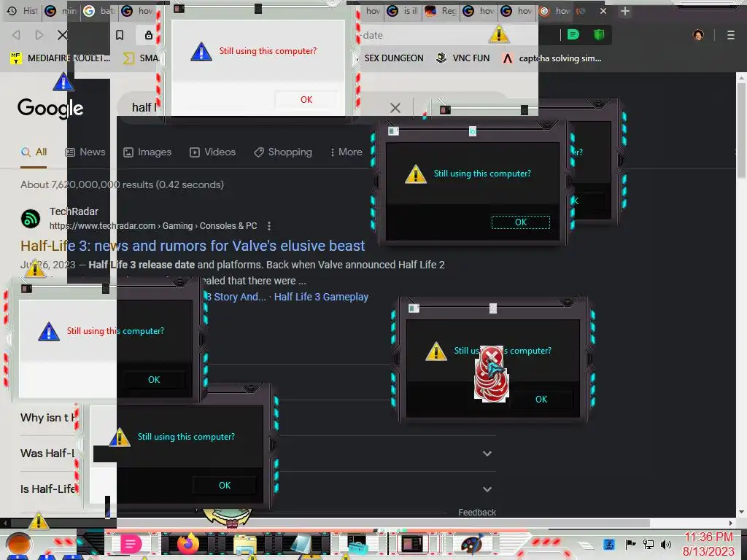Image resolution: width=747 pixels, height=560 pixels.
Task: Open the green shield extension icon
Action: coord(599,34)
